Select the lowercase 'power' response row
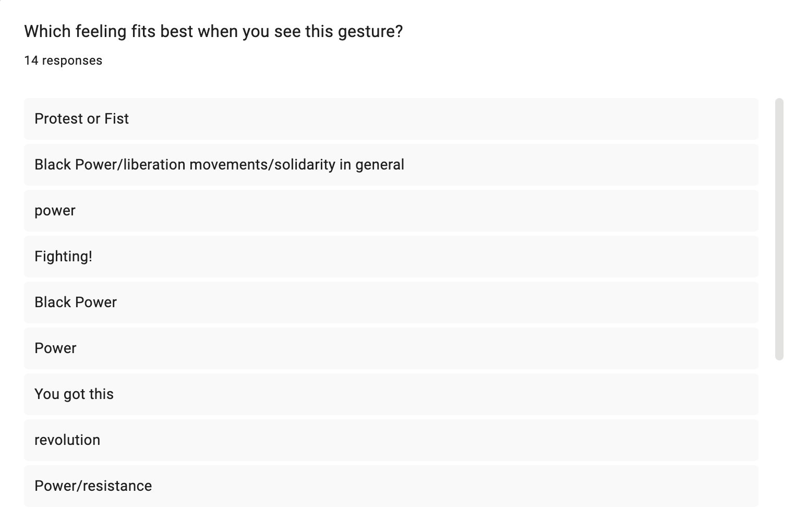This screenshot has width=795, height=532. 391,211
